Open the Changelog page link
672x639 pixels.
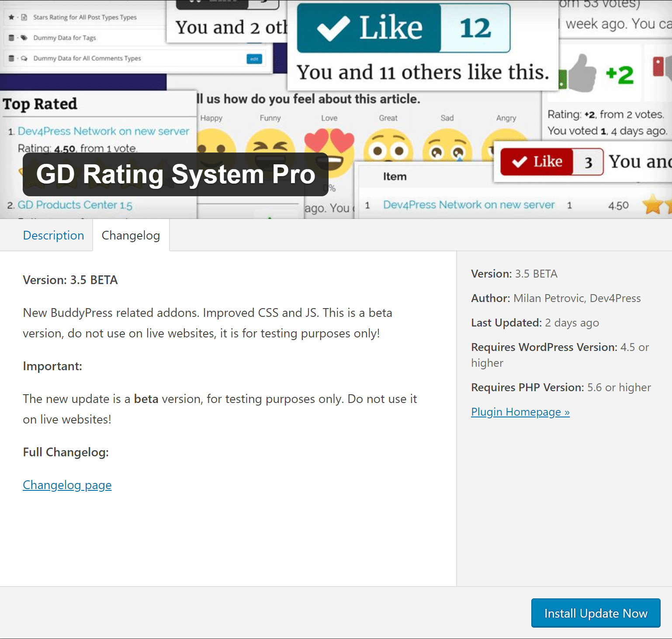(x=67, y=485)
